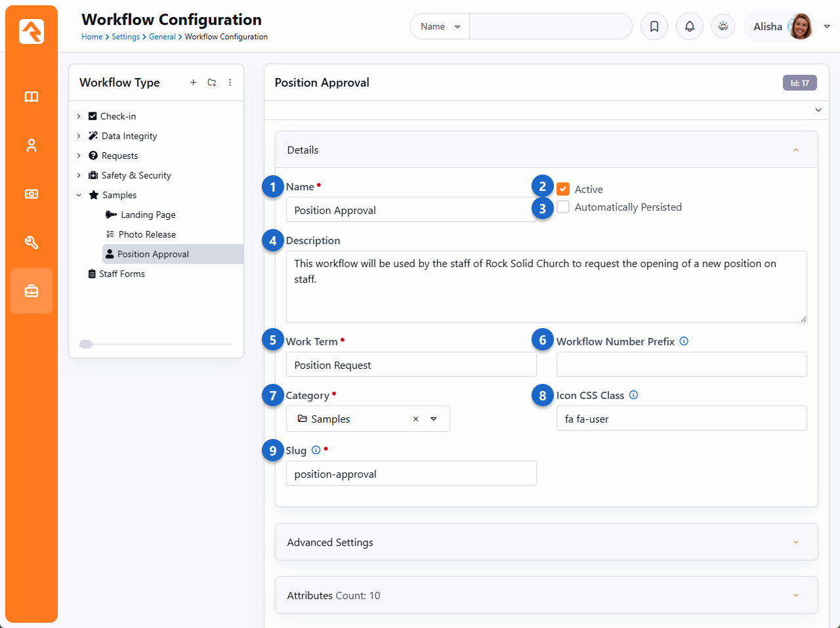840x628 pixels.
Task: Open the Name search type dropdown
Action: point(440,27)
